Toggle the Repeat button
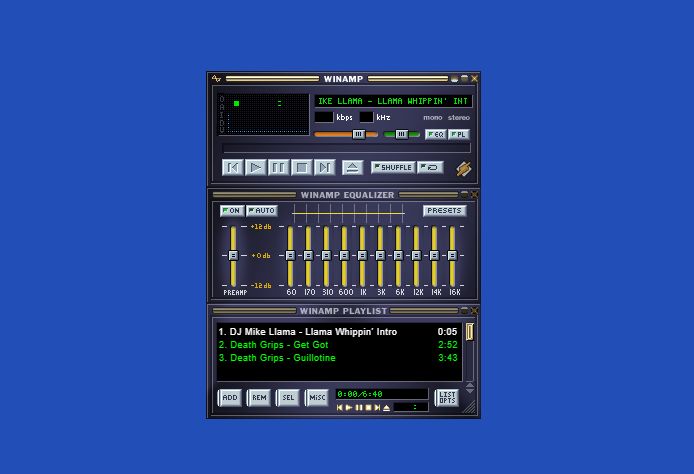This screenshot has height=474, width=694. coord(430,167)
